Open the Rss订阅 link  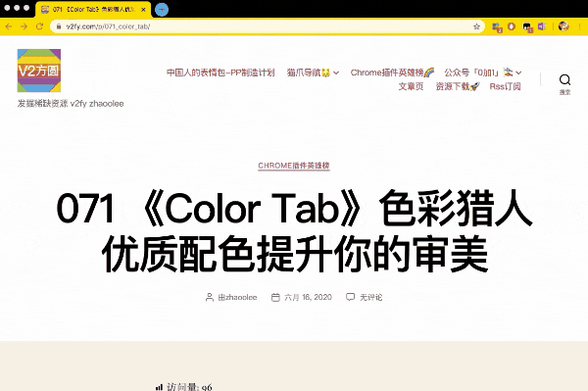(505, 86)
